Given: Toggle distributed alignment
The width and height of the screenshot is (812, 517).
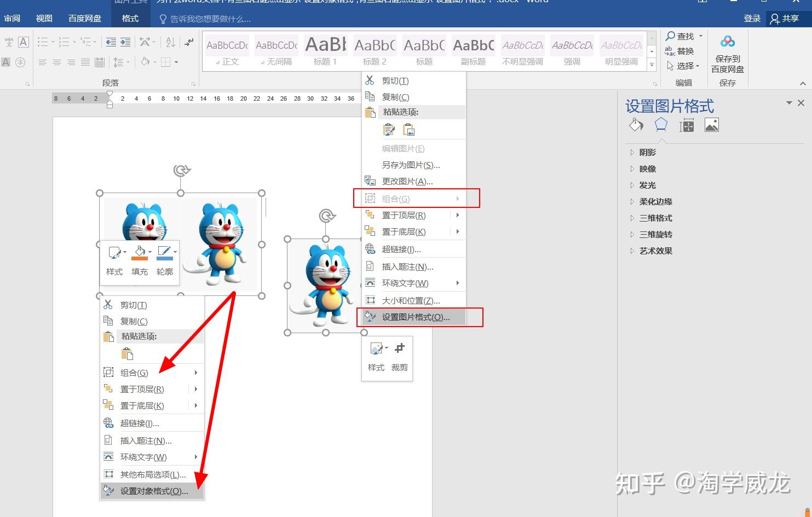Looking at the screenshot, I should tap(100, 62).
